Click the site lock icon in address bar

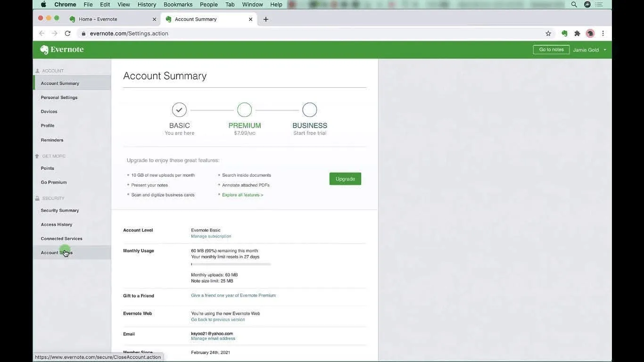point(83,33)
